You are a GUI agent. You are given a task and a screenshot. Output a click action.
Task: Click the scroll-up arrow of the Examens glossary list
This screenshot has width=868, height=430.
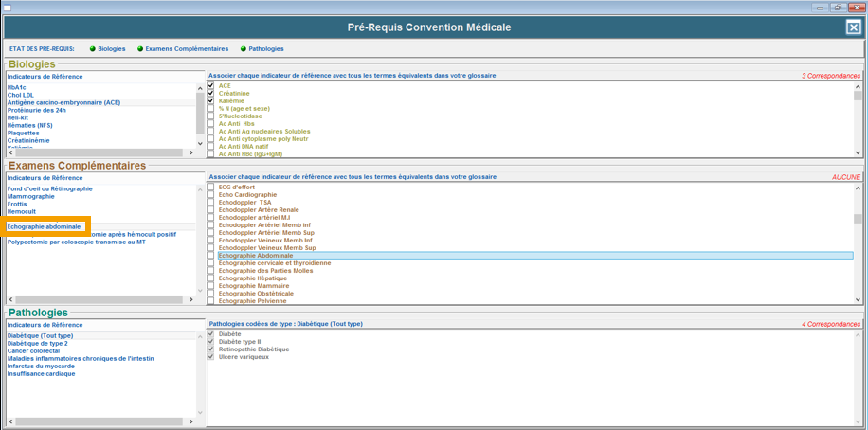859,188
